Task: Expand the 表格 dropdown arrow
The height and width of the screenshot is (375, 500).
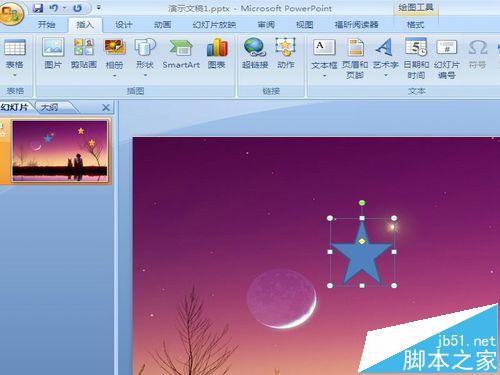Action: point(15,76)
